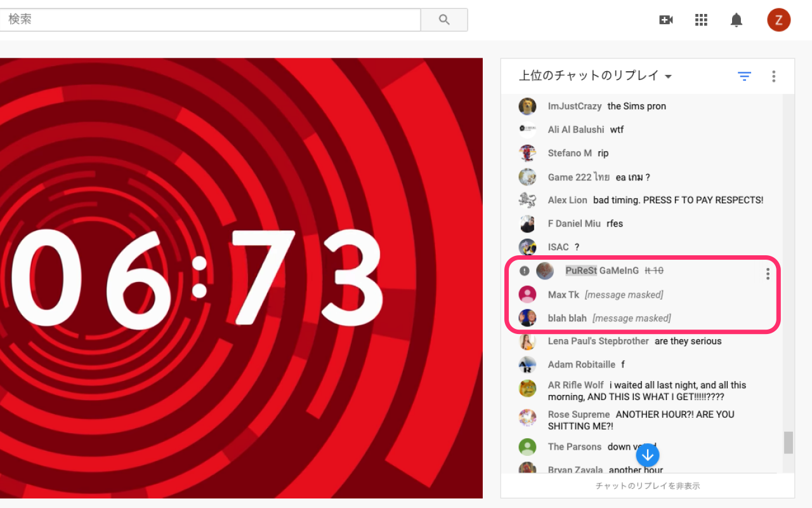Click the message 'are they serious'
Screen dimensions: 812x508
tap(688, 341)
